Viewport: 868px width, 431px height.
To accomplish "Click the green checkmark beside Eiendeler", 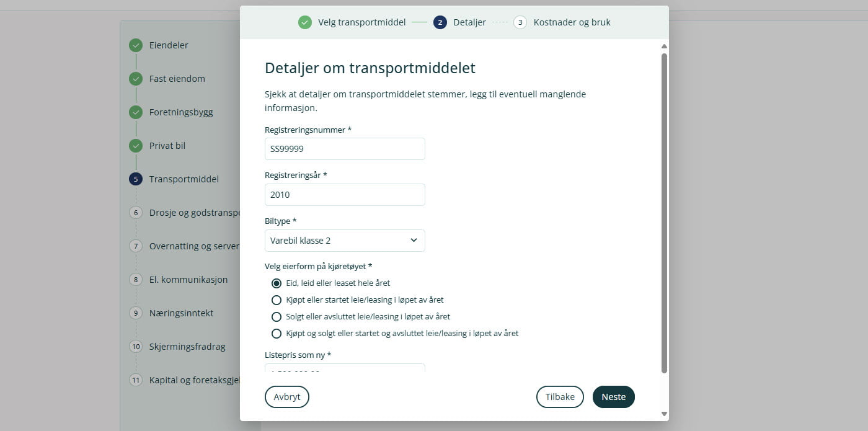I will [136, 45].
